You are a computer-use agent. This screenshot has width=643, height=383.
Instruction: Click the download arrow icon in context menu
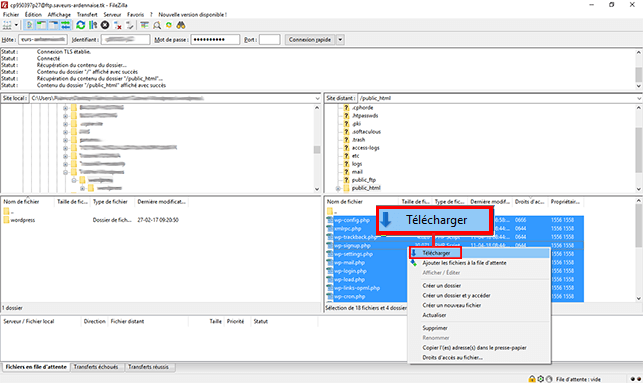[414, 253]
